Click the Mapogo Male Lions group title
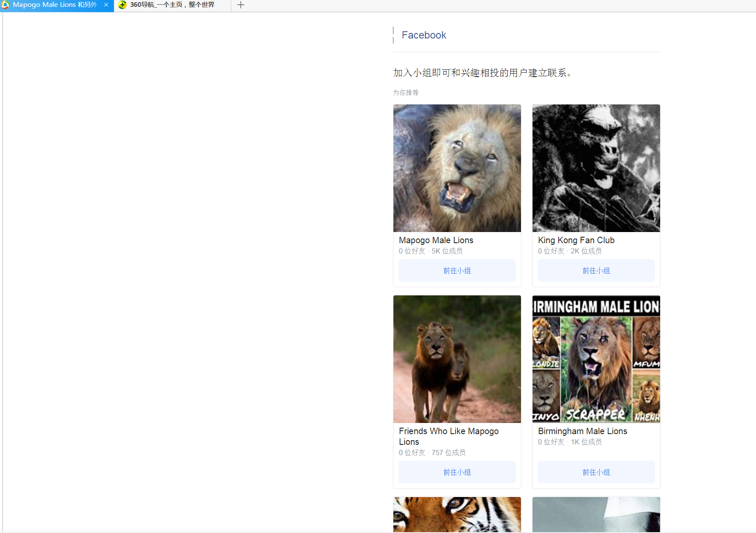 point(436,240)
